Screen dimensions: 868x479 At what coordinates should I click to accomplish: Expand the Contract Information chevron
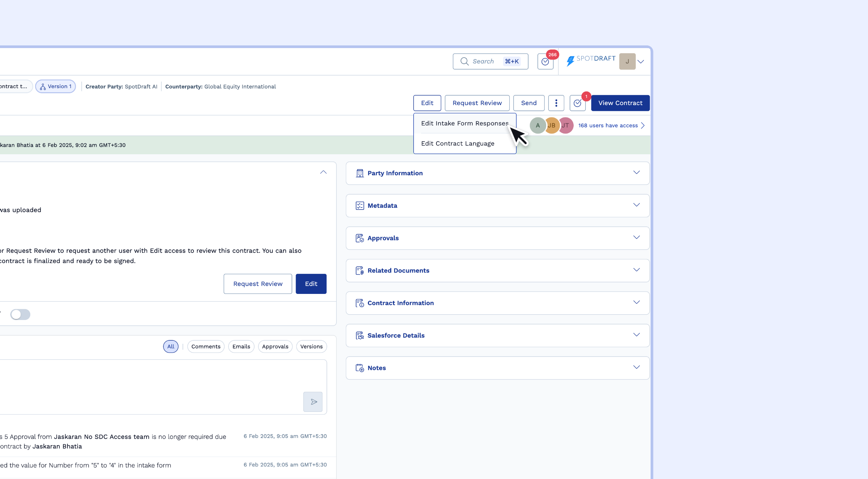coord(636,302)
